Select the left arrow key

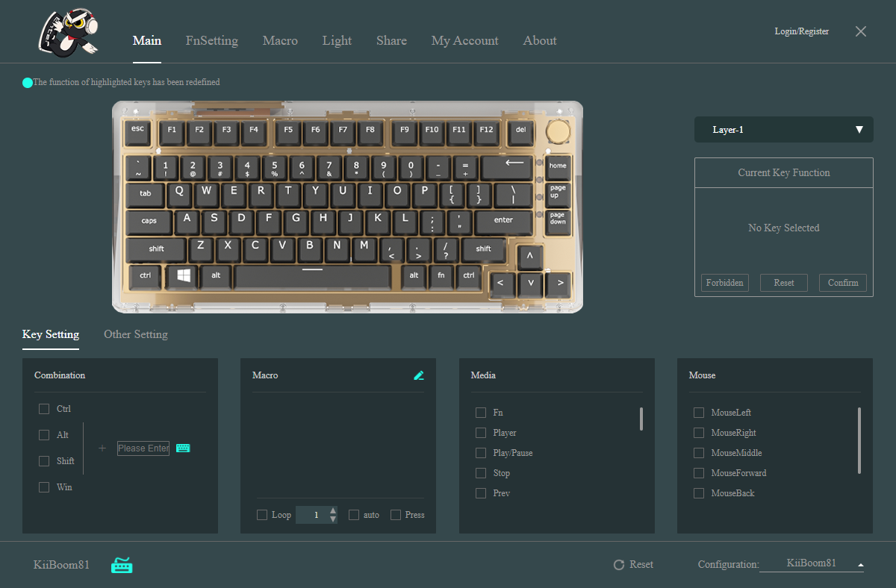pyautogui.click(x=501, y=284)
